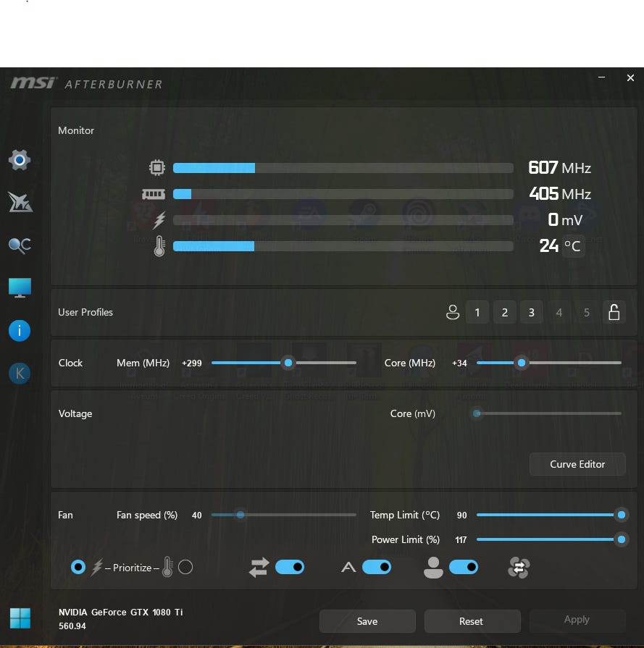
Task: Click the memory clock RAM icon
Action: [154, 194]
